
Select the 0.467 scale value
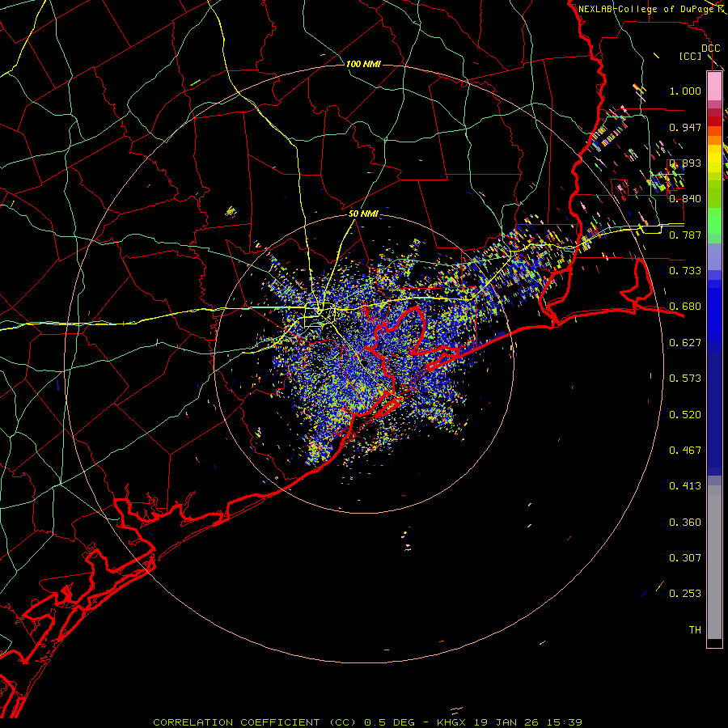tap(685, 451)
